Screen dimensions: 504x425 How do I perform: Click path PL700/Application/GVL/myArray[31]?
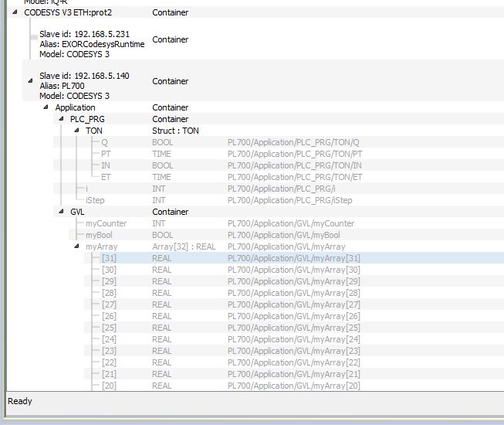click(x=294, y=258)
